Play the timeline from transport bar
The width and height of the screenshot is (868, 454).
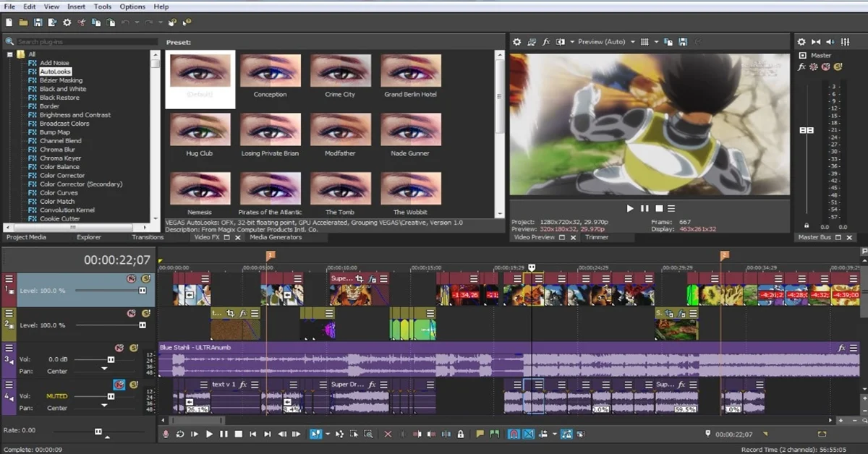tap(210, 434)
